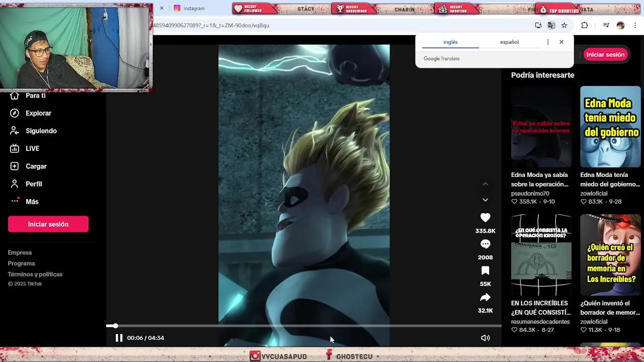
Task: Close the tab left of Instagram
Action: 162,8
